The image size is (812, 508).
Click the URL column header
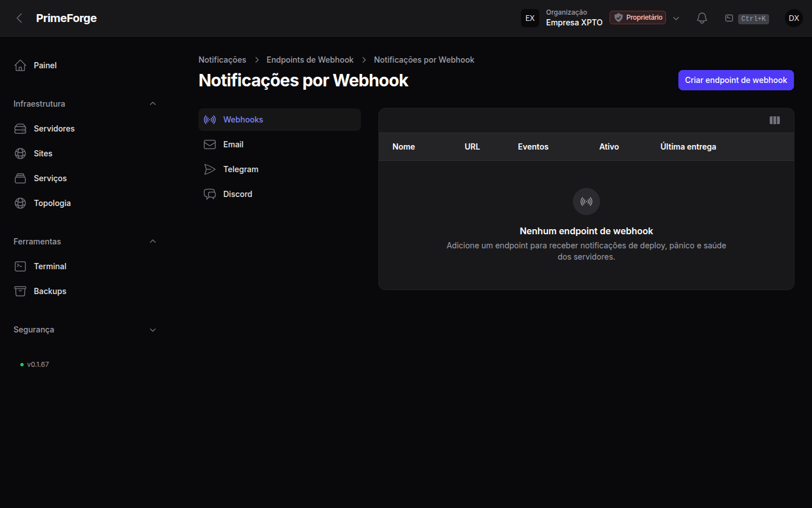[x=472, y=147]
